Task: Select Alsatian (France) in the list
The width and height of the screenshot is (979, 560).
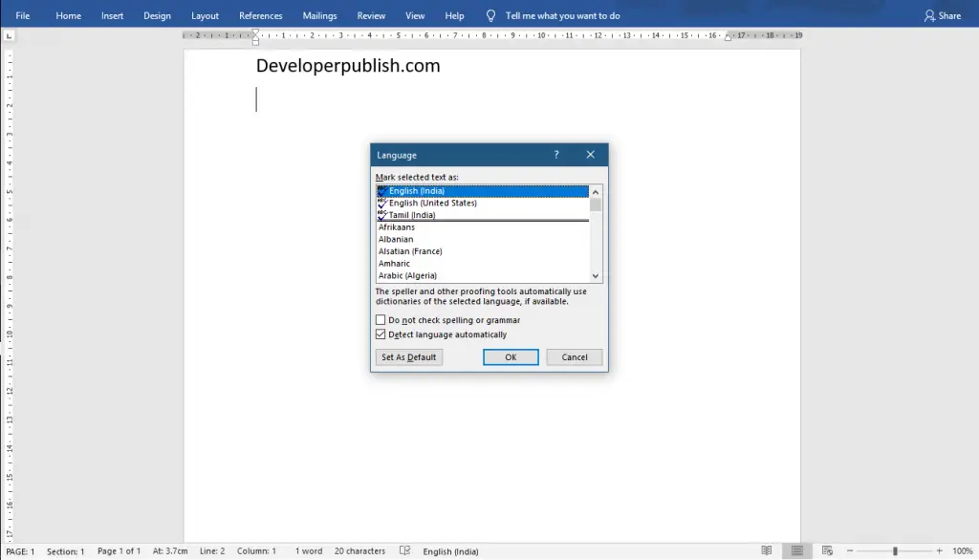Action: 482,251
